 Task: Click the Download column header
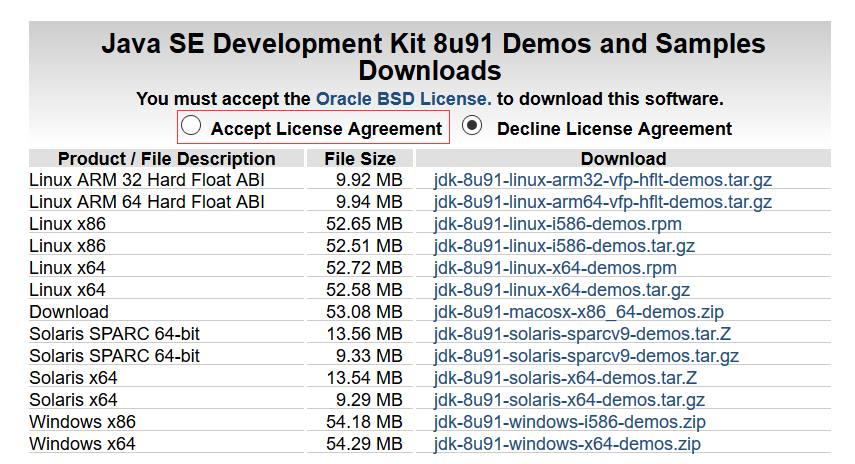pyautogui.click(x=622, y=158)
